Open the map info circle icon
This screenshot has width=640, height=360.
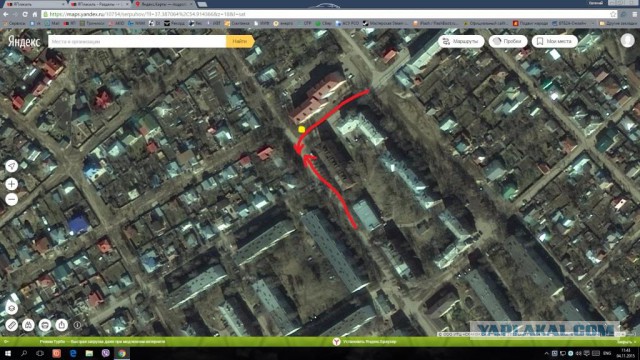coord(78,325)
